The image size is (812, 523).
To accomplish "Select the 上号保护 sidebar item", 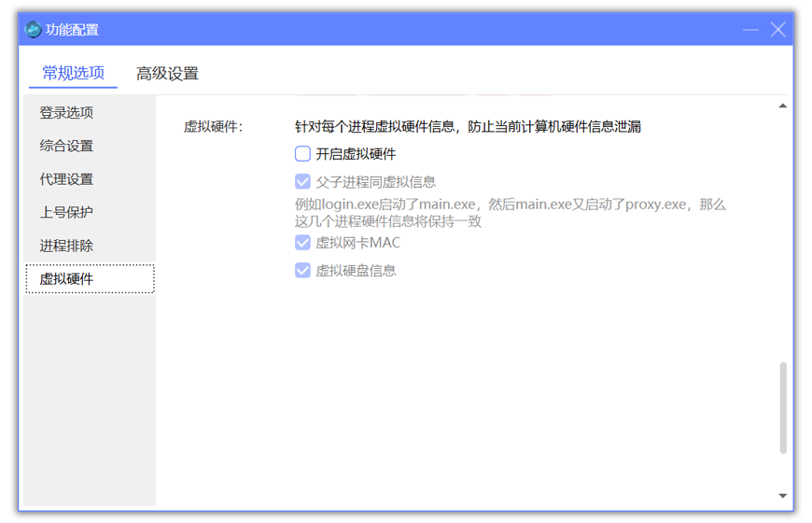I will pyautogui.click(x=66, y=213).
